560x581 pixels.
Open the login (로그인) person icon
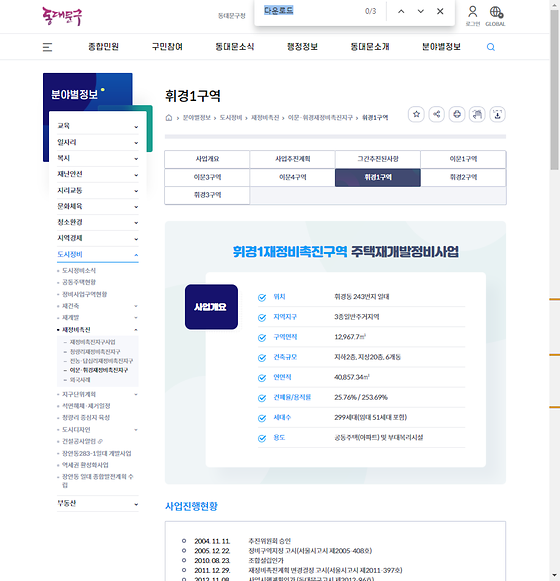click(x=473, y=16)
